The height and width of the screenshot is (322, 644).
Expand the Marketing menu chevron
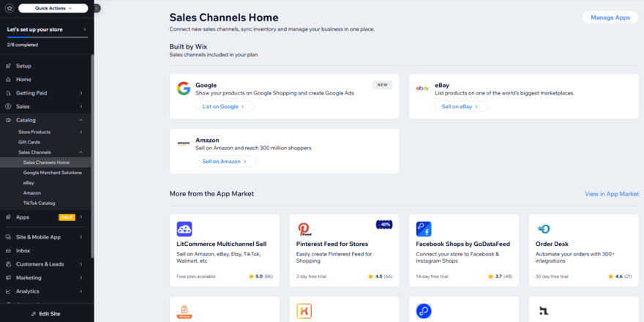coord(81,277)
